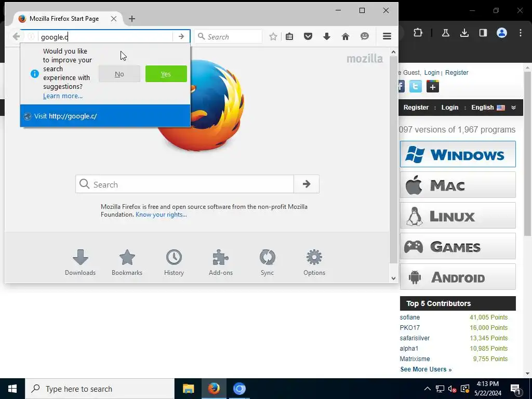Toggle the Chrome side panel icon
532x399 pixels.
(483, 33)
